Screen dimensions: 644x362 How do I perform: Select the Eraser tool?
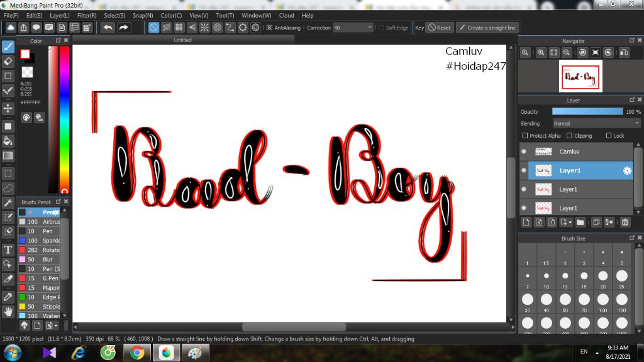(x=8, y=61)
